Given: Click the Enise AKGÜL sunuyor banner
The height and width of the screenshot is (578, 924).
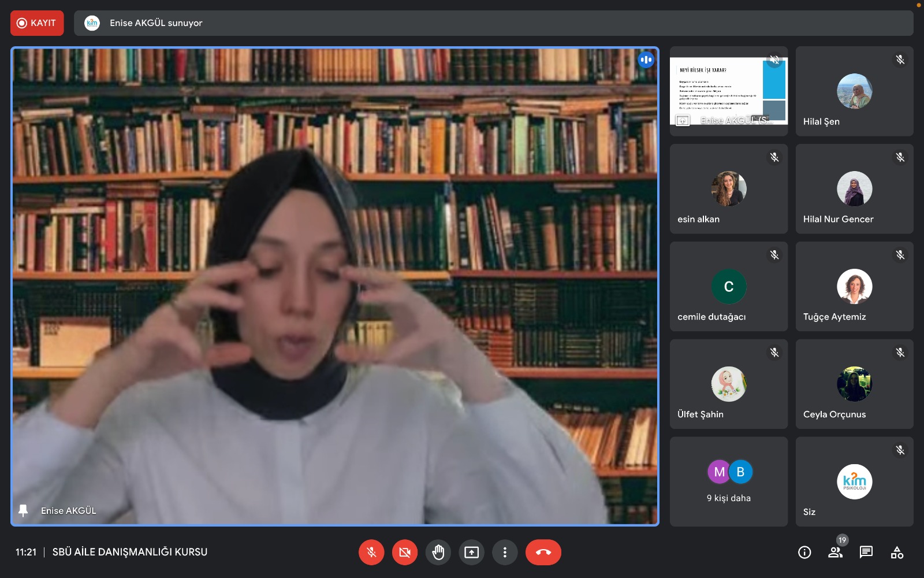Looking at the screenshot, I should [156, 23].
